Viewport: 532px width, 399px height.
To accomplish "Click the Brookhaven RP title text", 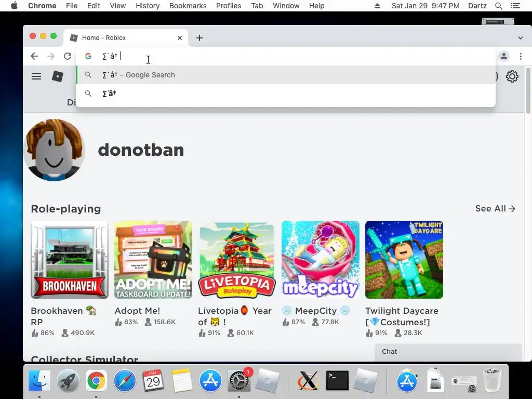I will pos(64,316).
